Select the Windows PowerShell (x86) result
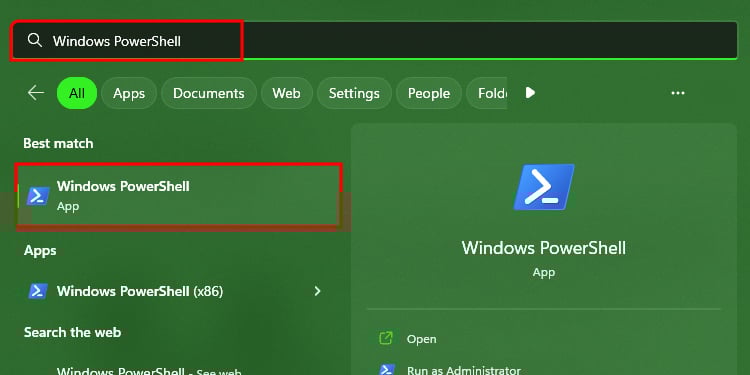 [x=179, y=291]
